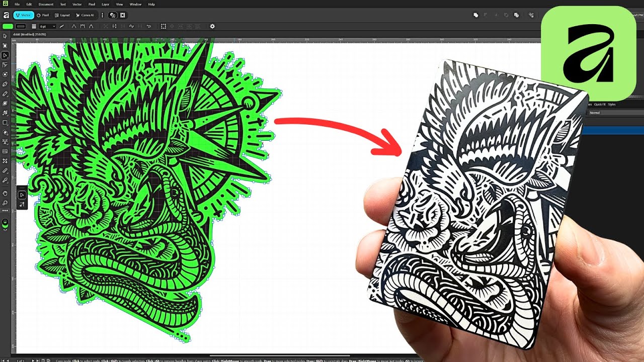644x362 pixels.
Task: Click the green fill color swatch
Action: tap(8, 26)
